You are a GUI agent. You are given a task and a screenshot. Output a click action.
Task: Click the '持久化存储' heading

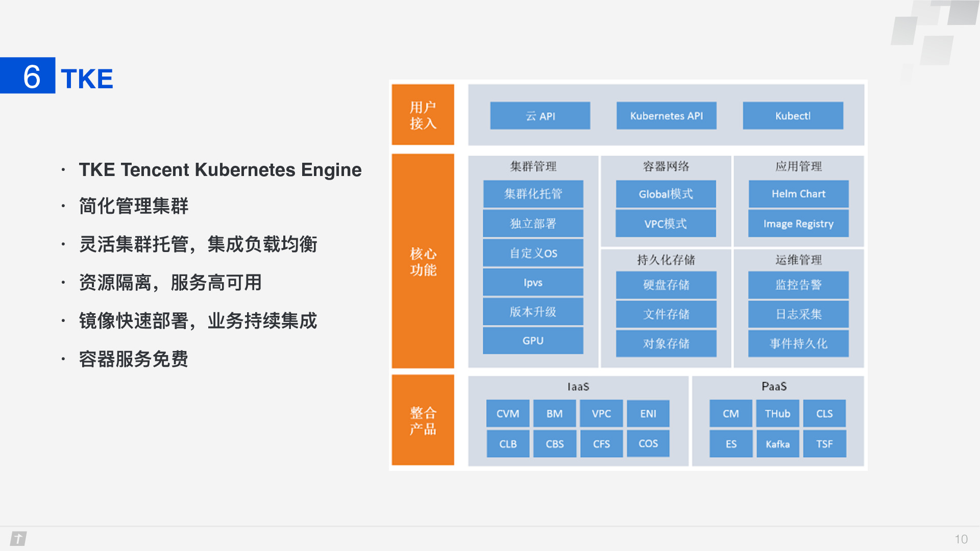[666, 260]
